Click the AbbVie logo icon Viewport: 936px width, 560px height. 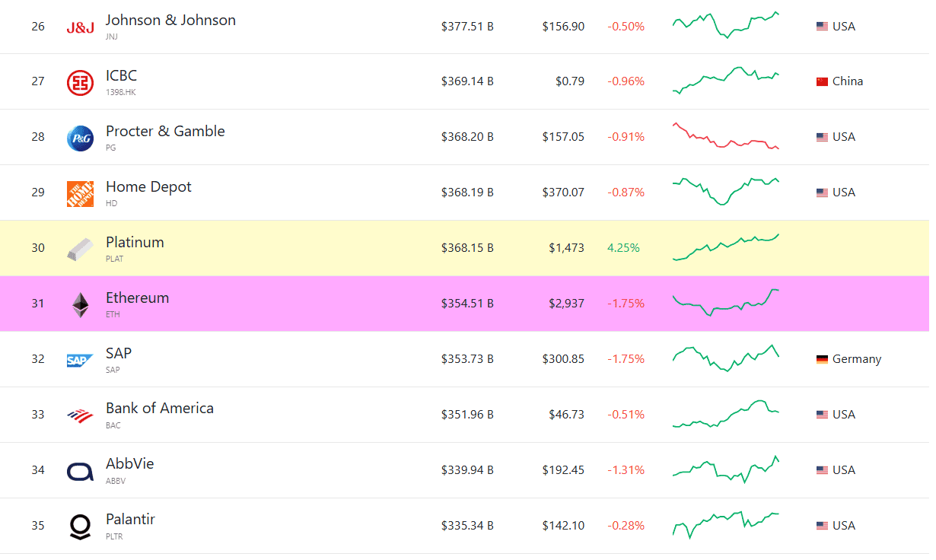pyautogui.click(x=80, y=471)
